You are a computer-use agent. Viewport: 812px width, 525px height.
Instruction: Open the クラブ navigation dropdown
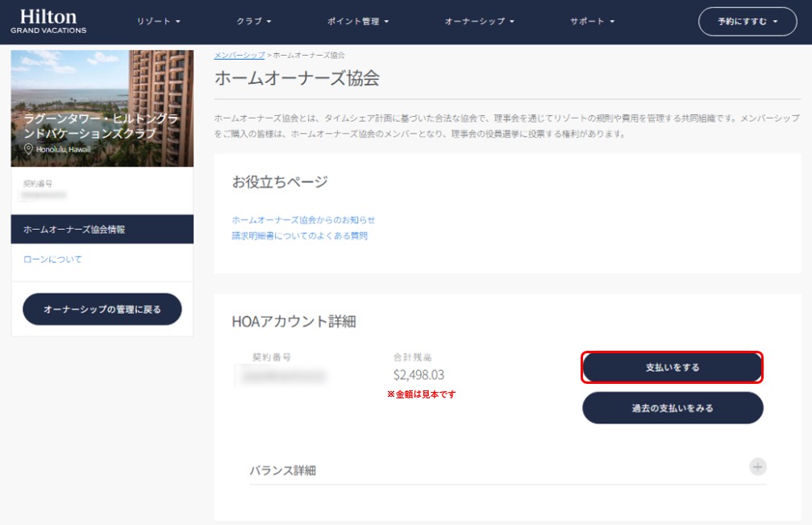[254, 22]
